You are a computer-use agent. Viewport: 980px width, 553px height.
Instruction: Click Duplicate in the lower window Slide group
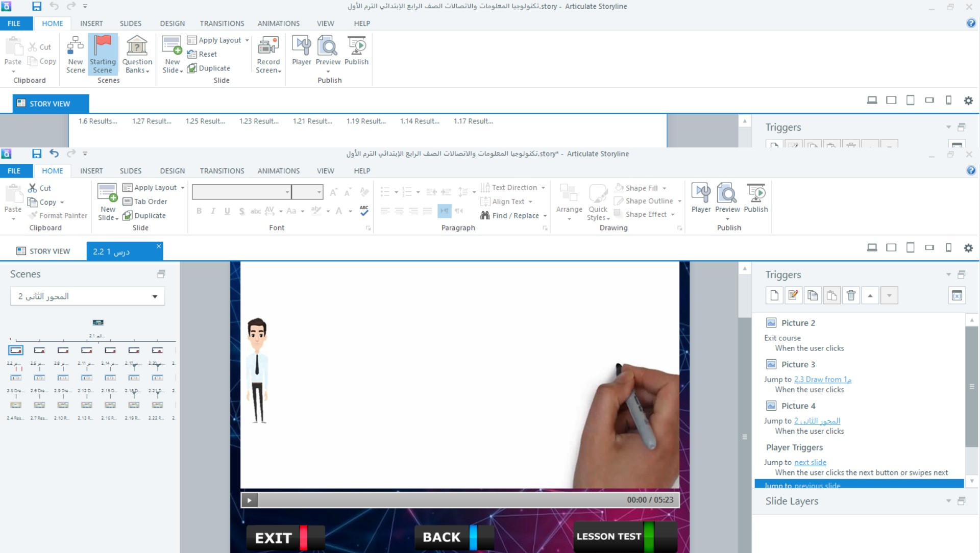click(x=144, y=215)
